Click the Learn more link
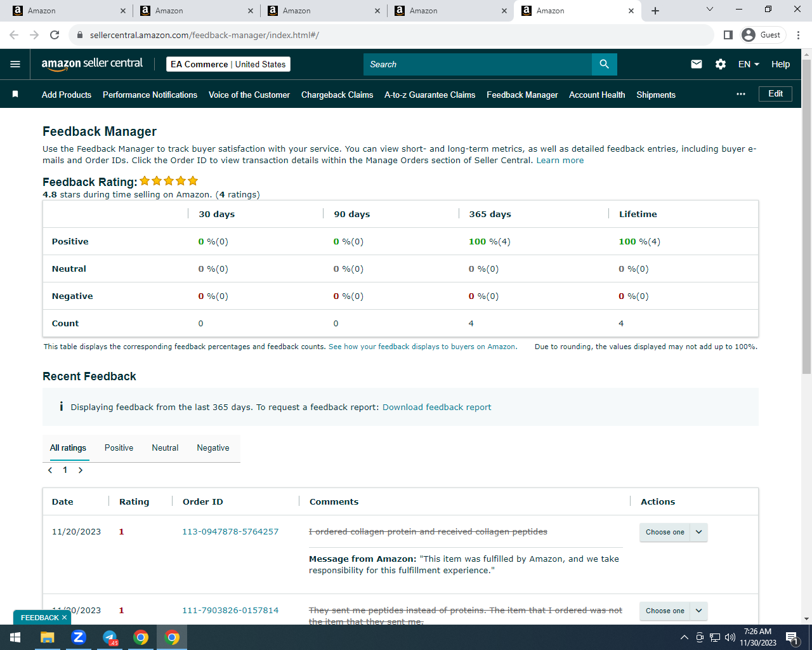812x650 pixels. point(560,160)
